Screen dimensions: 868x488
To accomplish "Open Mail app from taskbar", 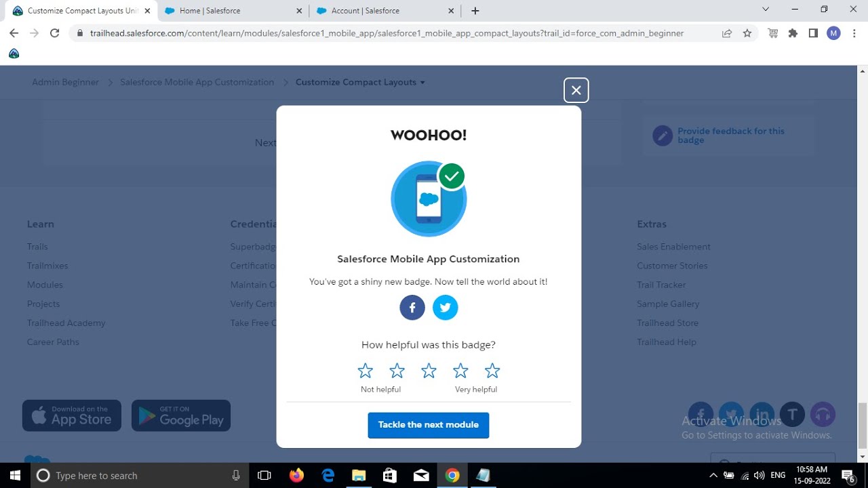I will pos(421,476).
